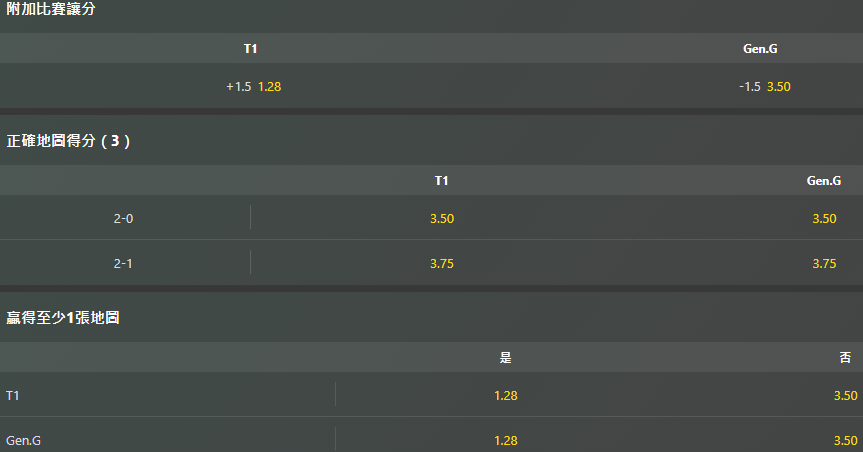Pick Gen.G 2-0 correct score 3.50
This screenshot has width=863, height=452.
(x=824, y=219)
